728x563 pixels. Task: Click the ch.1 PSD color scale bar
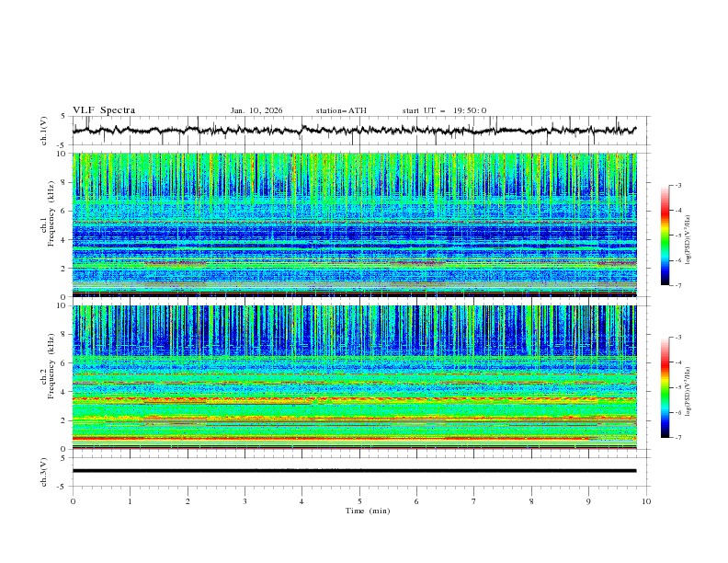(x=665, y=236)
